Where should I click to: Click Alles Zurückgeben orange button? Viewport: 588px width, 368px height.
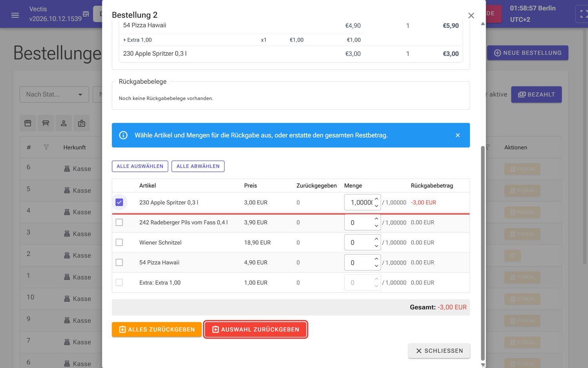157,330
